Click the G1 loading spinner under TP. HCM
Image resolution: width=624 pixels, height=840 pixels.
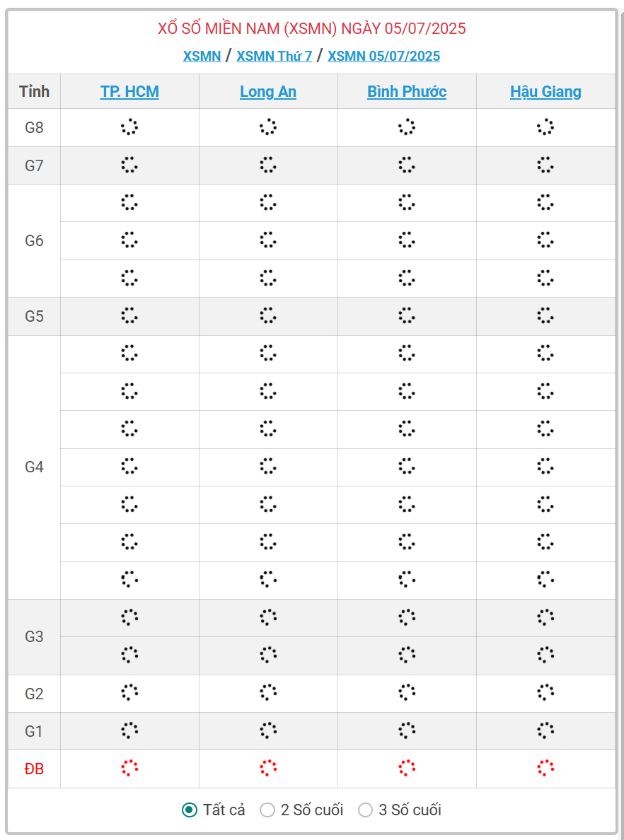point(129,730)
